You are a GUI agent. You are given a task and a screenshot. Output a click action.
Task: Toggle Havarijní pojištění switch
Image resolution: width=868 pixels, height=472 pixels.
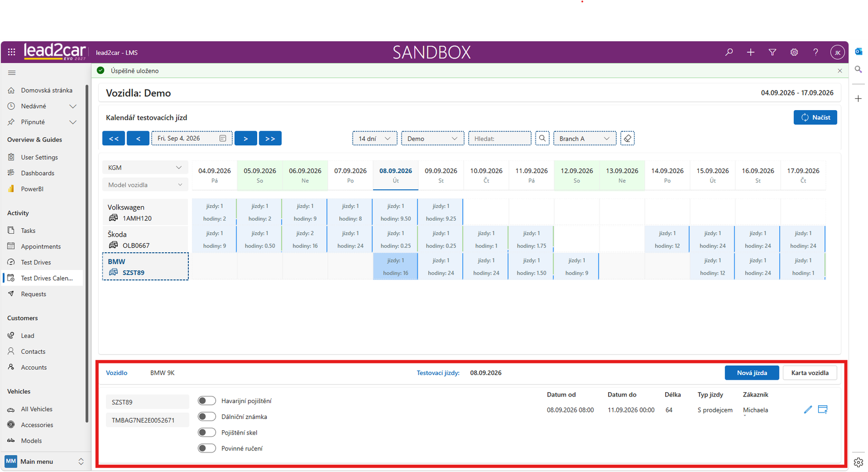[207, 401]
